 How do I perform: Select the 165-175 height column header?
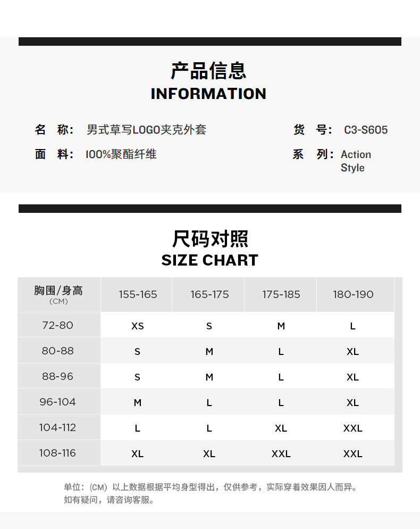[209, 294]
